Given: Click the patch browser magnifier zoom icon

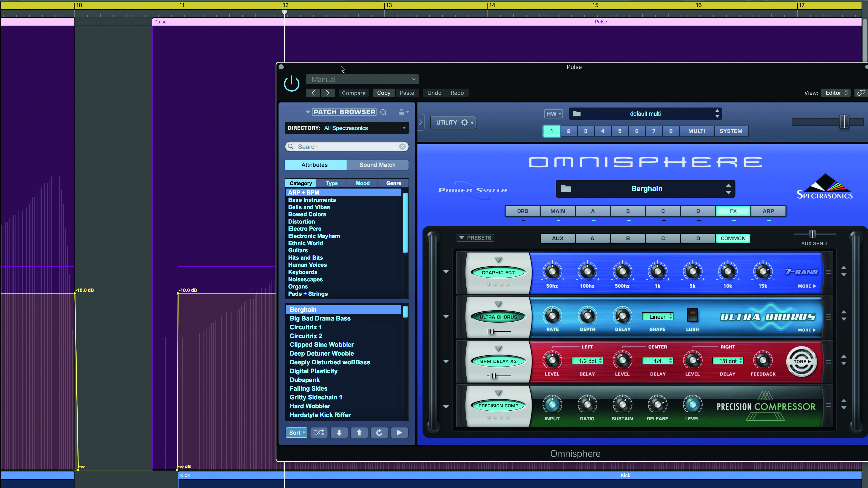Looking at the screenshot, I should tap(384, 112).
